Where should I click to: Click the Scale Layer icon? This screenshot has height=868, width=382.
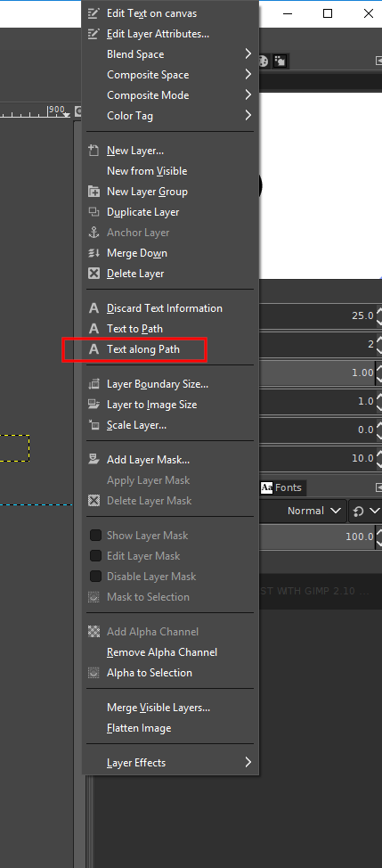[x=94, y=425]
